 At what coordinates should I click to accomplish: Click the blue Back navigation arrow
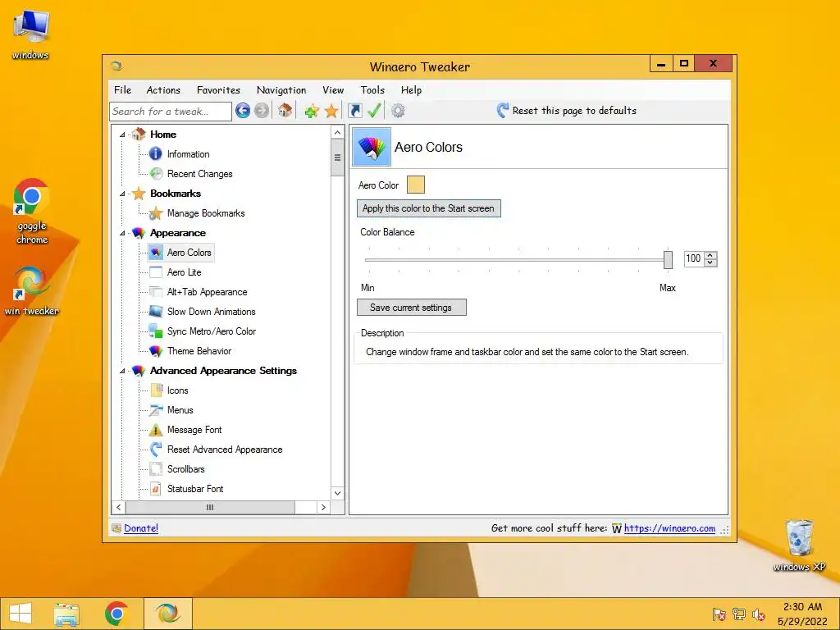[243, 111]
